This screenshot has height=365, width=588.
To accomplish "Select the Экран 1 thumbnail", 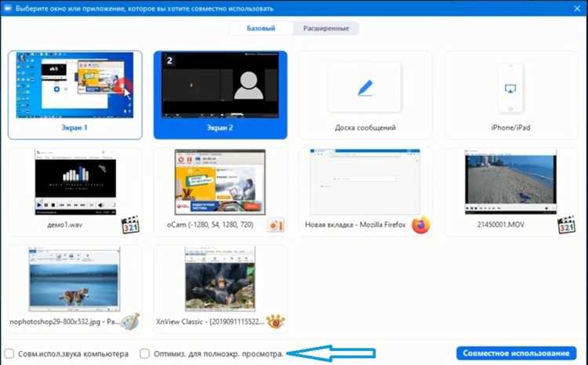I will click(x=75, y=96).
